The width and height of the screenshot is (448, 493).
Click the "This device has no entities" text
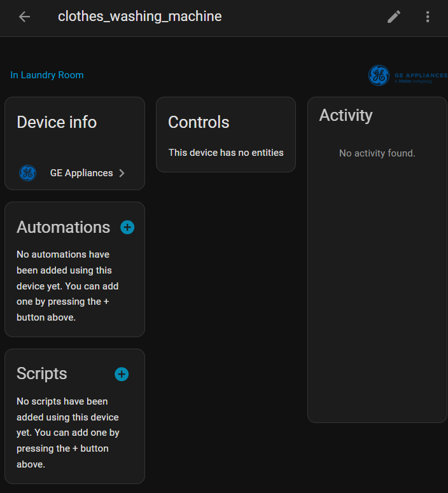[226, 153]
